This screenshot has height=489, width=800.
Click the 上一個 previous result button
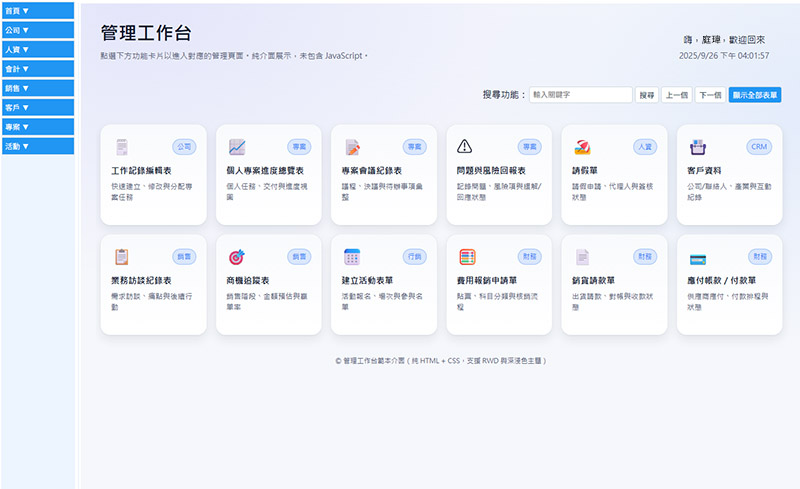point(677,95)
